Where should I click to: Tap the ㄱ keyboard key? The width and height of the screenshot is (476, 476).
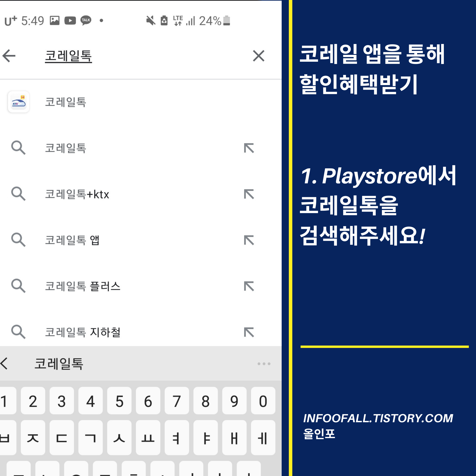(90, 438)
